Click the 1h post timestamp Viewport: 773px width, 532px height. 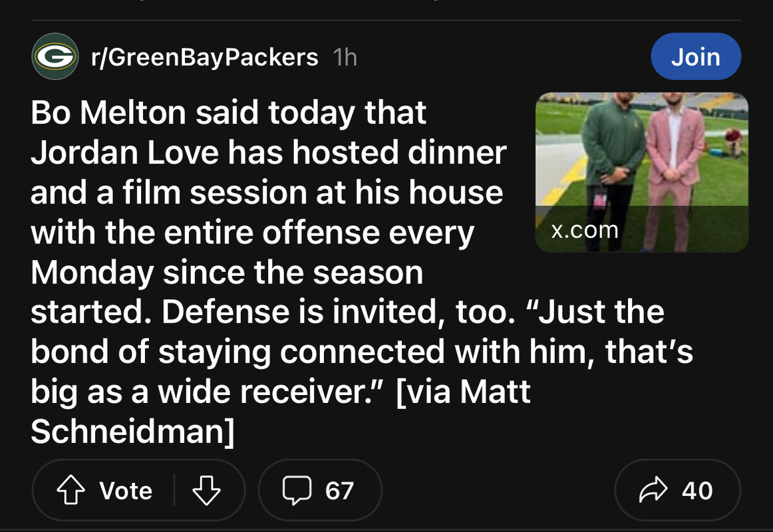click(345, 57)
